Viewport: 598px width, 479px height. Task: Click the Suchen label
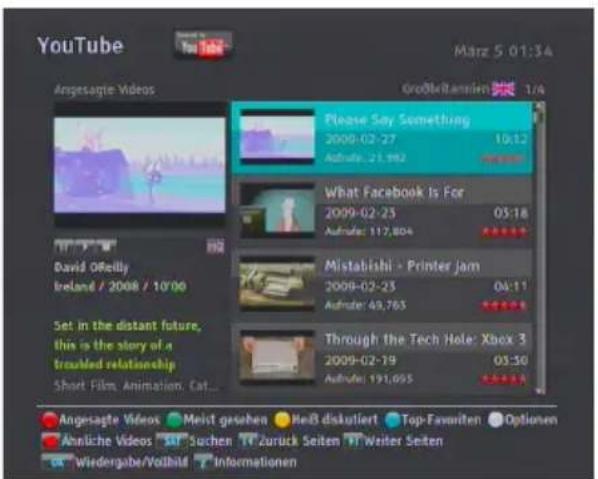210,441
